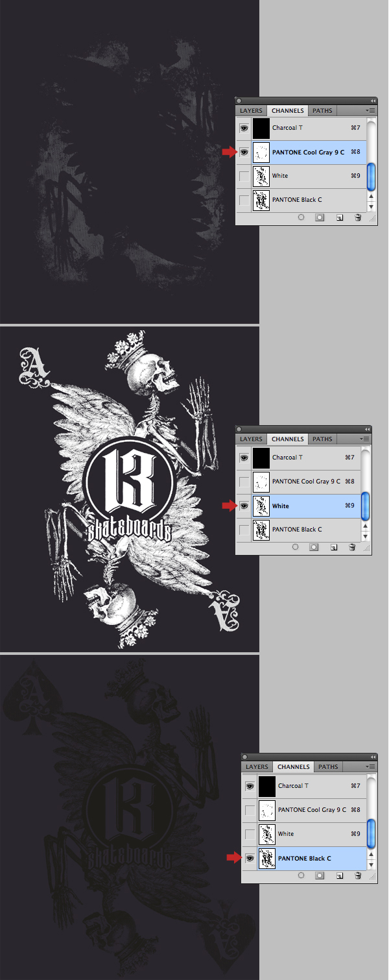
Task: Load channel as selection in middle Channels panel
Action: [296, 547]
